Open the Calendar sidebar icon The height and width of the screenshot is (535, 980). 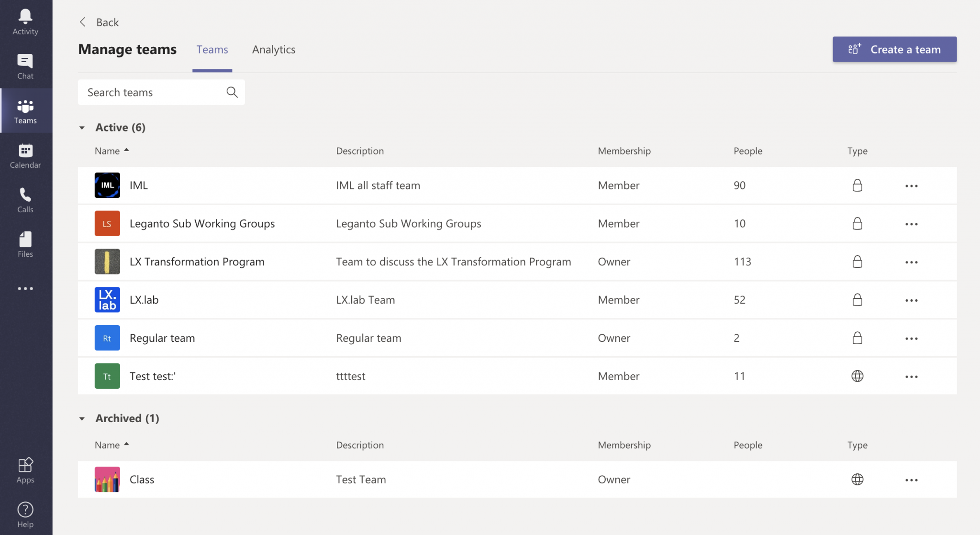point(25,156)
